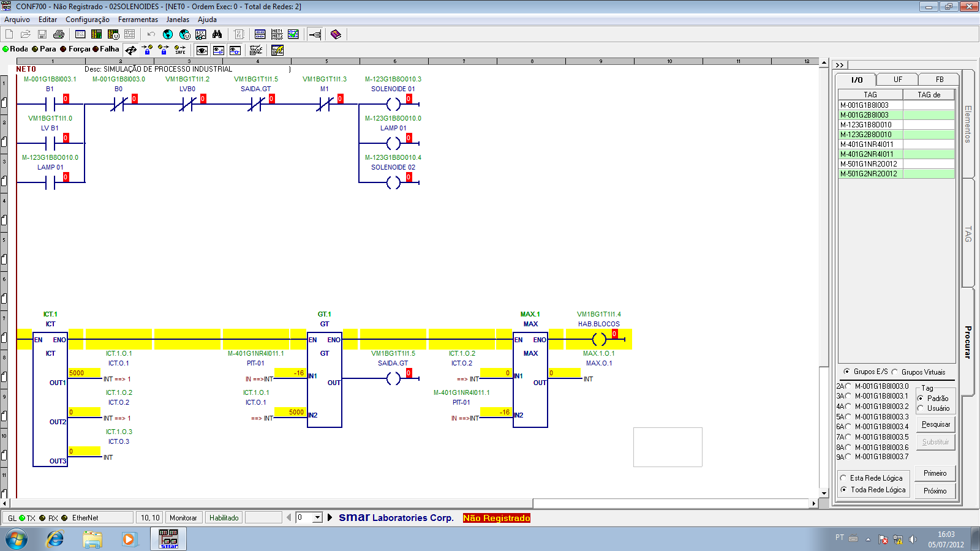Click the green globe online icon

[168, 34]
